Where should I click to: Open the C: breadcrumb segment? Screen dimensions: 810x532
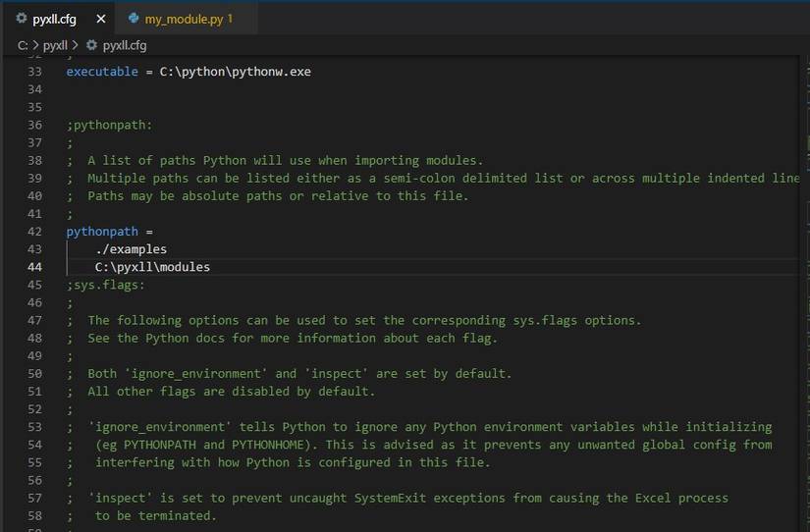23,45
